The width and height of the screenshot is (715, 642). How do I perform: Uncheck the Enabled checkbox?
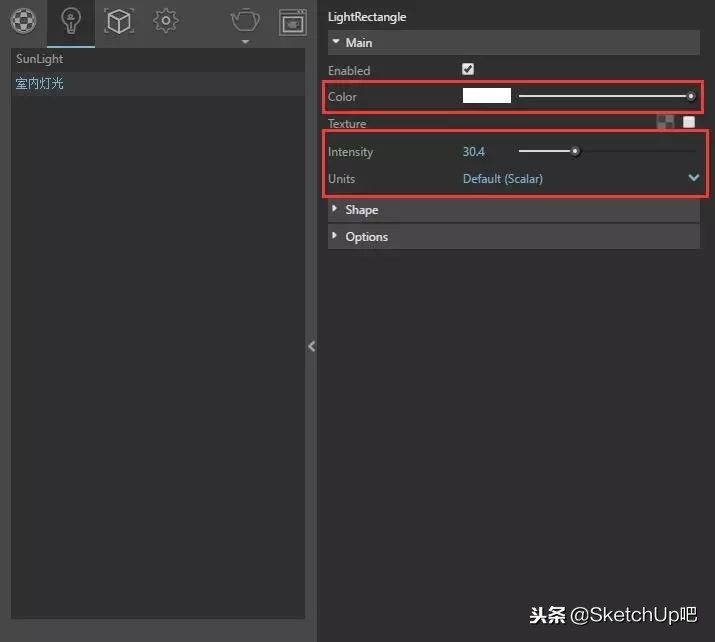(468, 69)
